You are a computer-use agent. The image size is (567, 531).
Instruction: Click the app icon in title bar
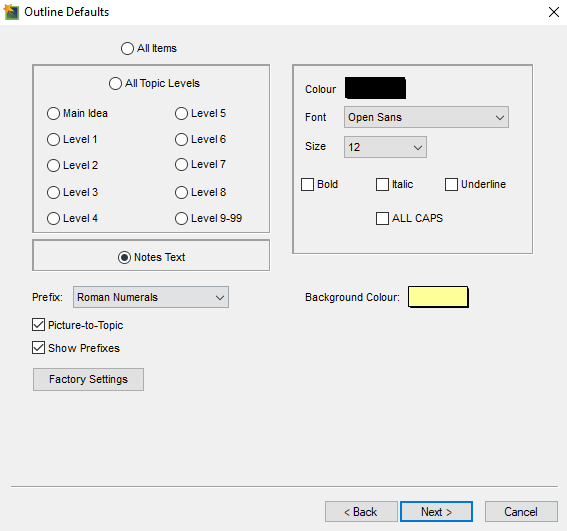pyautogui.click(x=11, y=12)
